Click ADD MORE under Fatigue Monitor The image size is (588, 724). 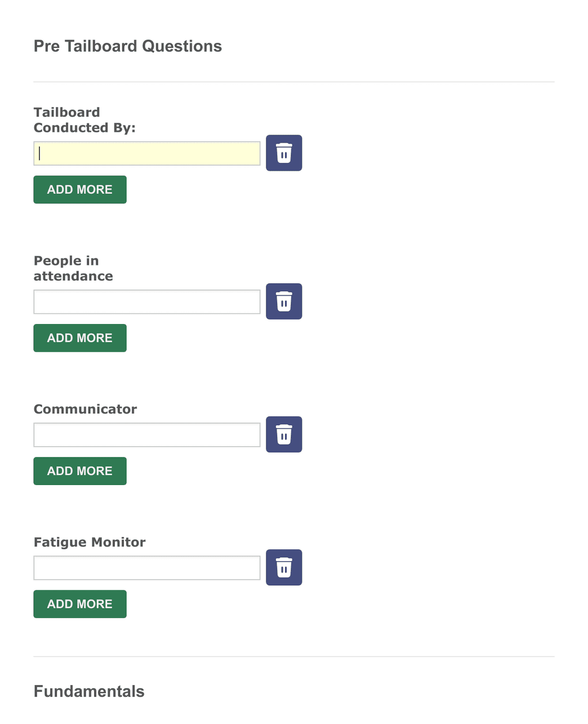(79, 603)
